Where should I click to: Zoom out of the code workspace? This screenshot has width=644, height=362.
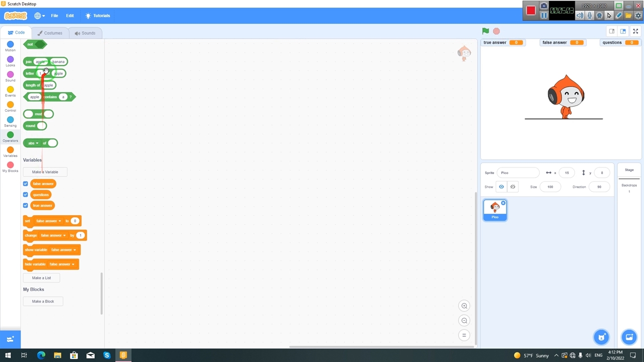pos(464,321)
